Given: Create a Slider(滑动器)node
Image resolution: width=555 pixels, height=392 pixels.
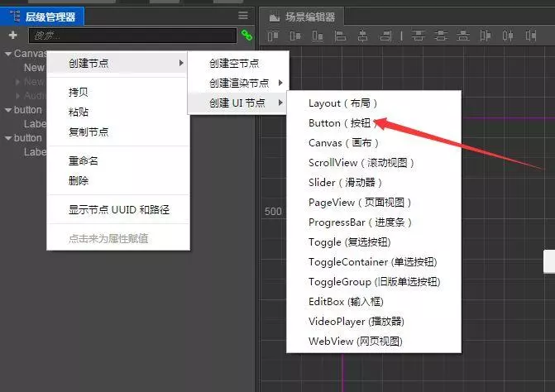Looking at the screenshot, I should point(345,183).
